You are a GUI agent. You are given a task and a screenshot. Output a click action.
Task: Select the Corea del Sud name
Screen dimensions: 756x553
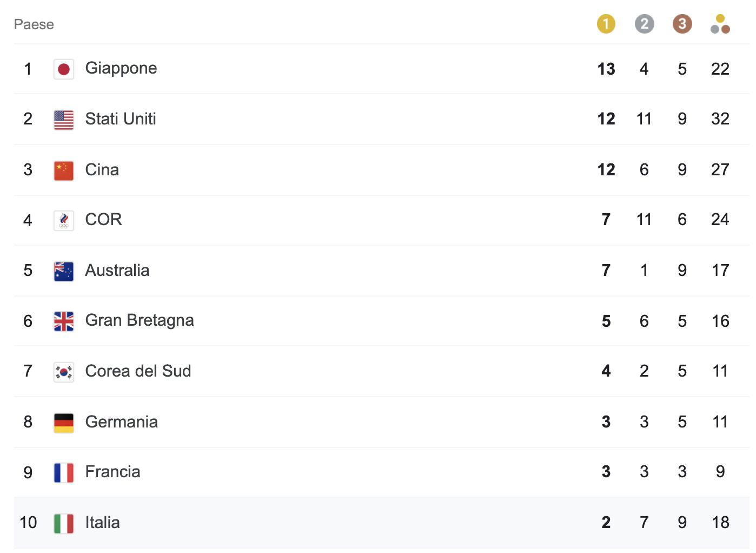tap(138, 371)
